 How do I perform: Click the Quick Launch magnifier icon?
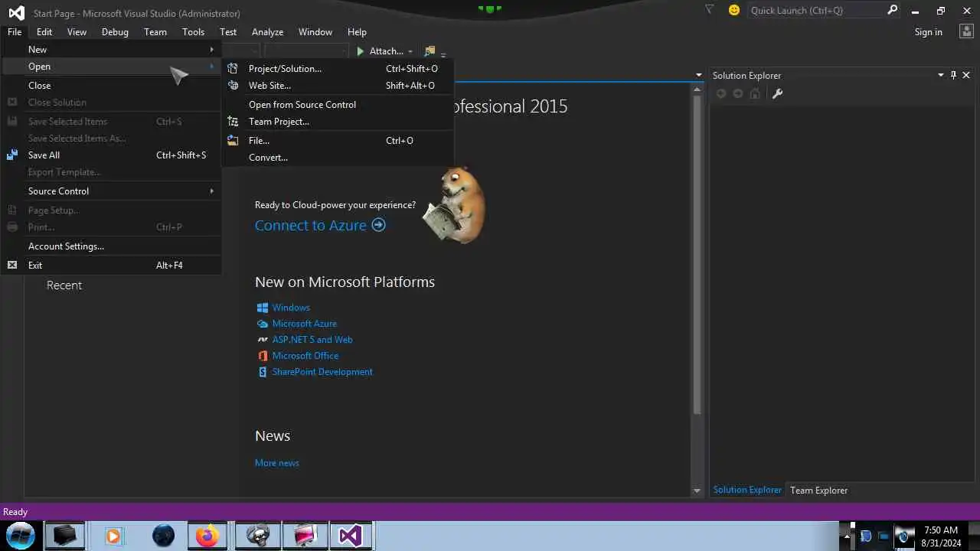[x=892, y=10]
